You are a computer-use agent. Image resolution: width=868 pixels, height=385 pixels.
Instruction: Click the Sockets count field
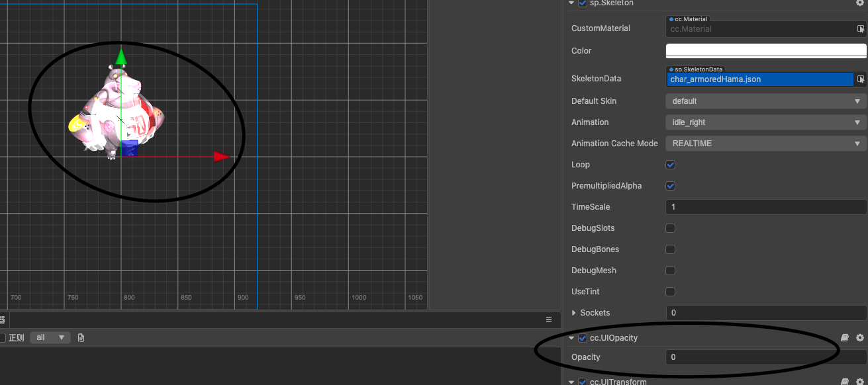pyautogui.click(x=766, y=313)
